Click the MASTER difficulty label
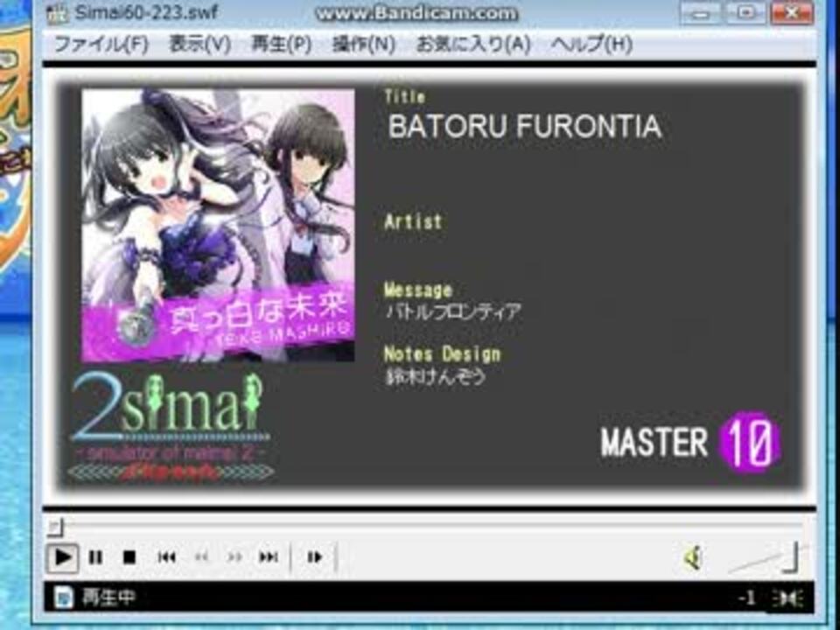Viewport: 840px width, 630px height. [654, 443]
